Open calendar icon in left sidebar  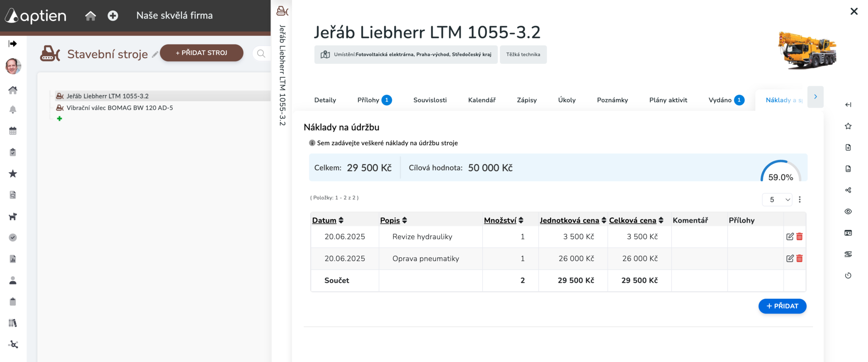(x=13, y=131)
